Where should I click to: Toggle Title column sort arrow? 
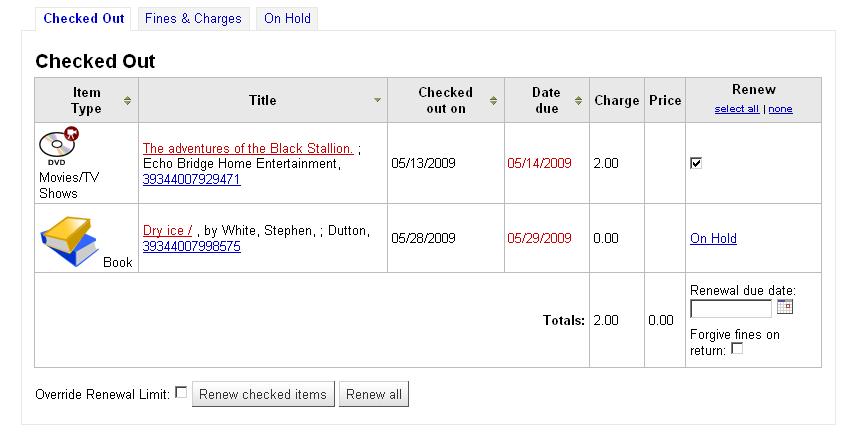pos(377,100)
